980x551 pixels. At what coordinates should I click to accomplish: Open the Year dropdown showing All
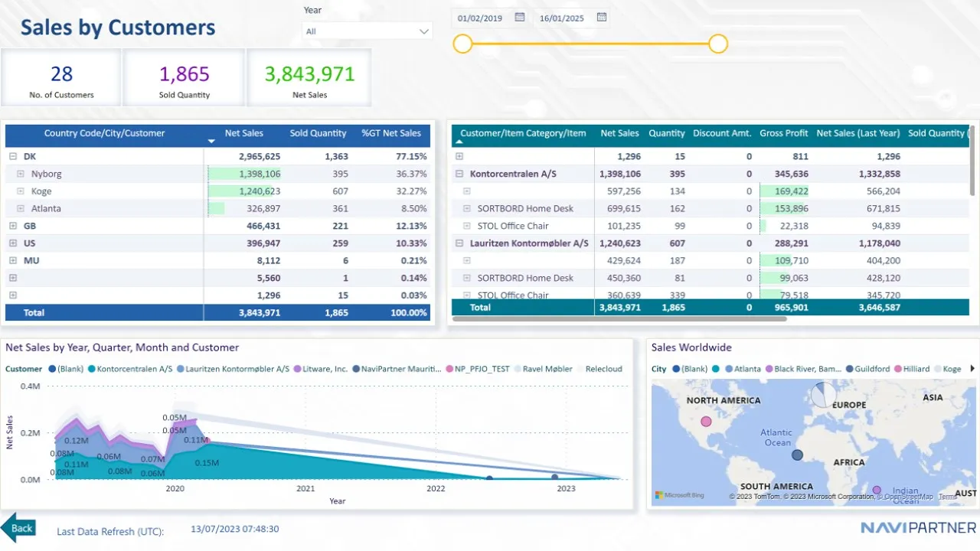367,31
